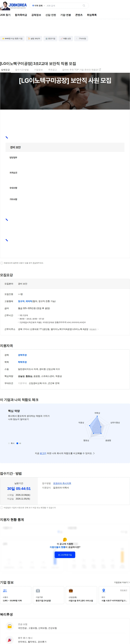Click the remaining time 30일 05:44:51
The width and height of the screenshot is (130, 644).
pyautogui.click(x=19, y=489)
